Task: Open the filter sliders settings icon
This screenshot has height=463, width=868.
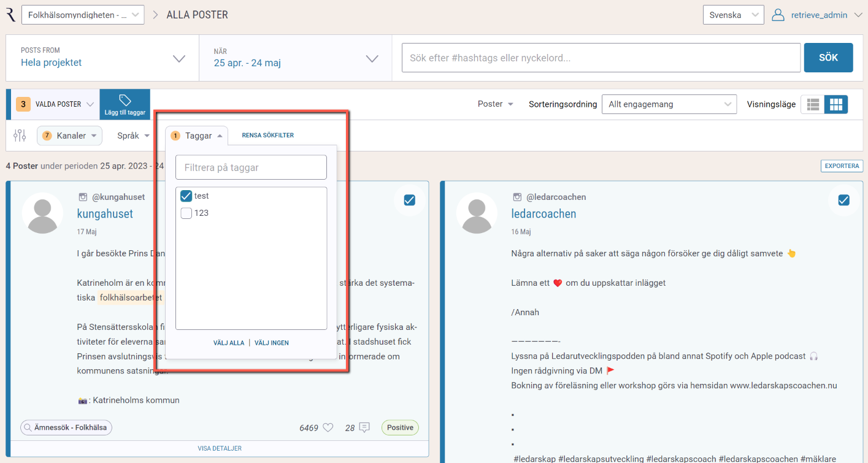Action: coord(20,136)
